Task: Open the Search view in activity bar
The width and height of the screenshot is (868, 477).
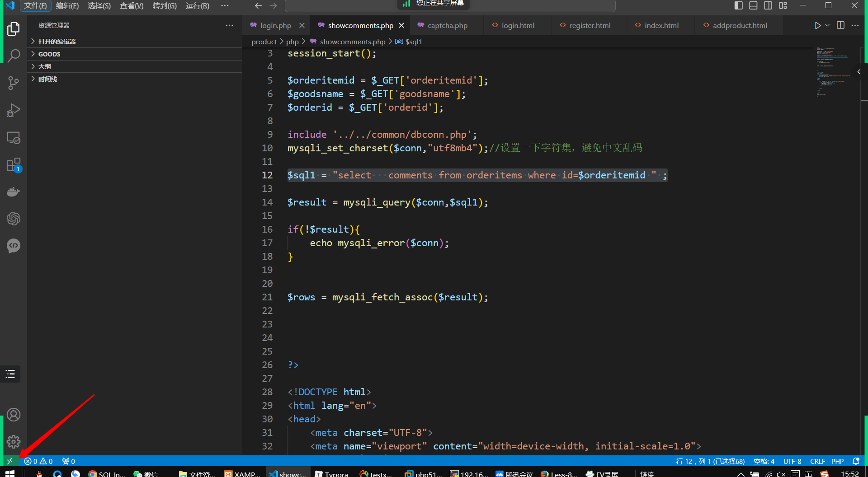Action: (14, 56)
